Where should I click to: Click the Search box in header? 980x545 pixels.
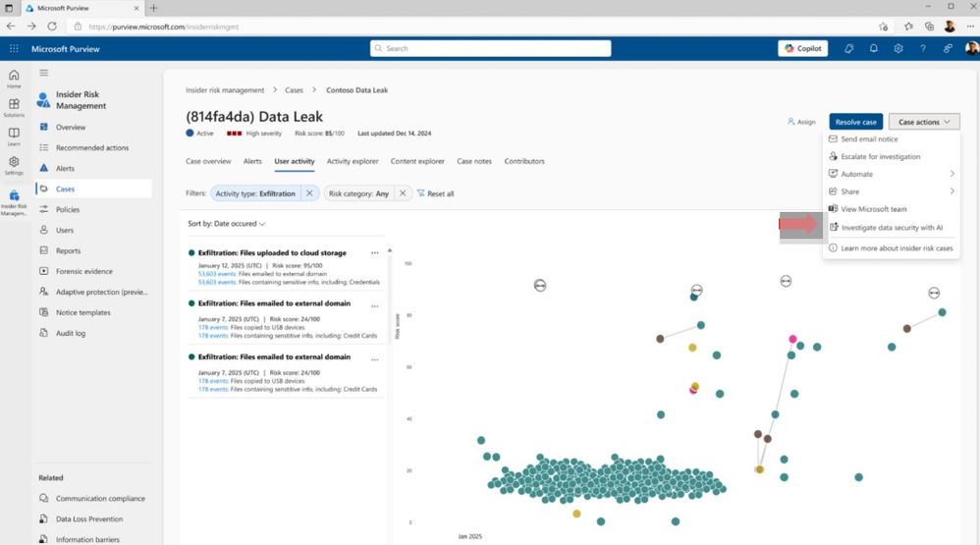tap(491, 48)
